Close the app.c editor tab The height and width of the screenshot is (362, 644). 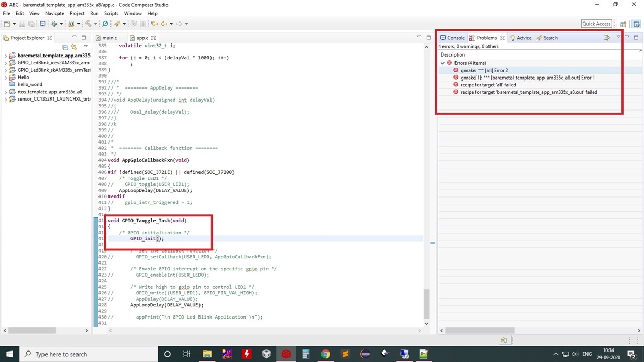(153, 38)
